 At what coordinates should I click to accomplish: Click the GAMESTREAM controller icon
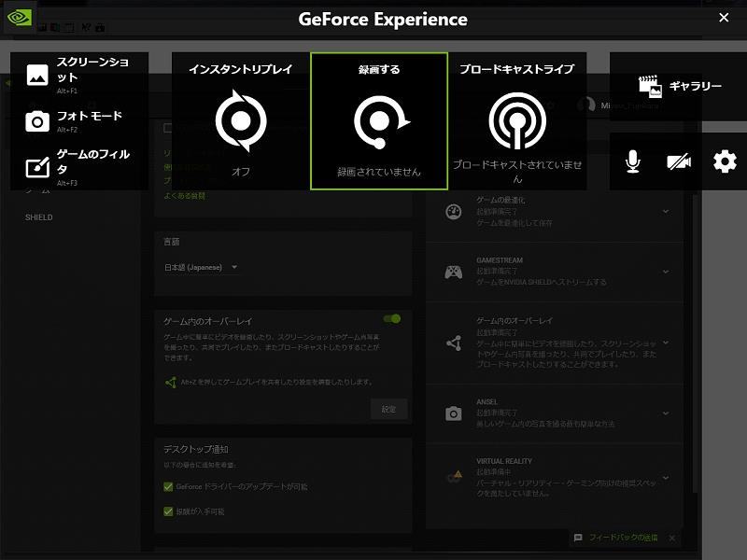pyautogui.click(x=453, y=272)
